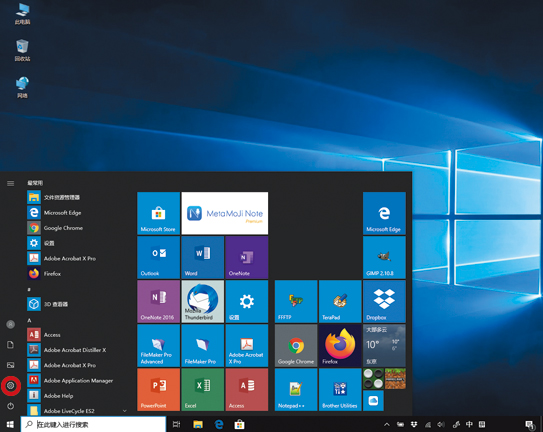This screenshot has height=432, width=543.
Task: Open the Microsoft Store tile
Action: (158, 213)
